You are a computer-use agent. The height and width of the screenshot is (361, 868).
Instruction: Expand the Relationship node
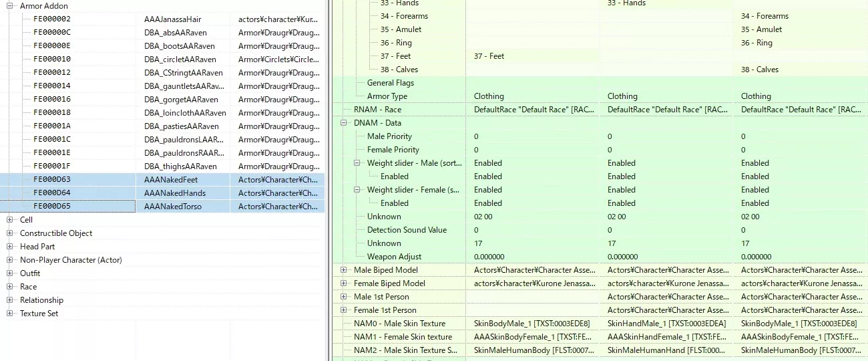click(10, 299)
